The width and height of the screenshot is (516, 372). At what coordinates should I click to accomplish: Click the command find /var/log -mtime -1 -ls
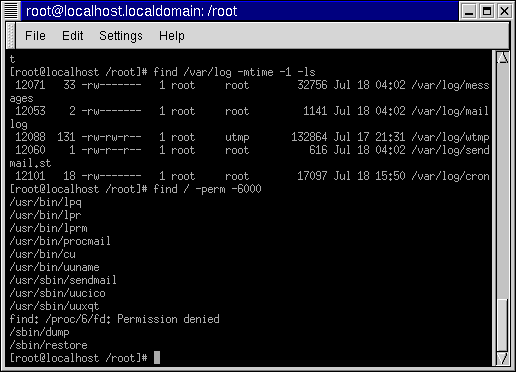pyautogui.click(x=234, y=72)
